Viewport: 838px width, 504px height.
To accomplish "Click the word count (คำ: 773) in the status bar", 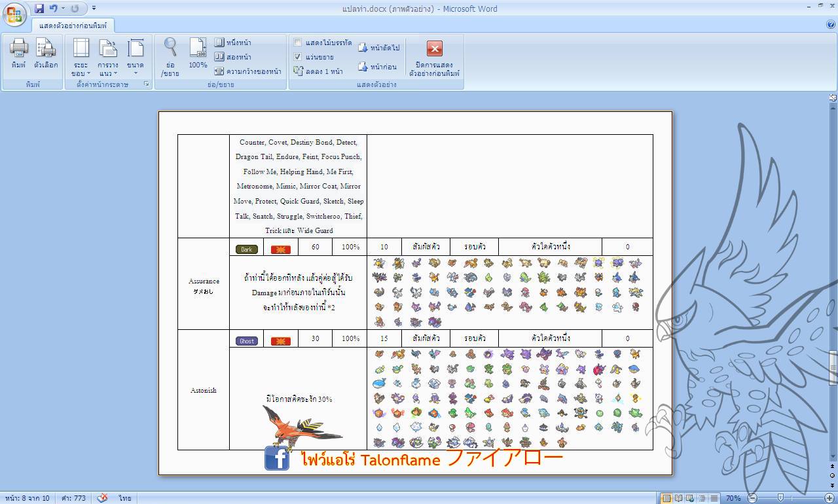I will point(73,498).
